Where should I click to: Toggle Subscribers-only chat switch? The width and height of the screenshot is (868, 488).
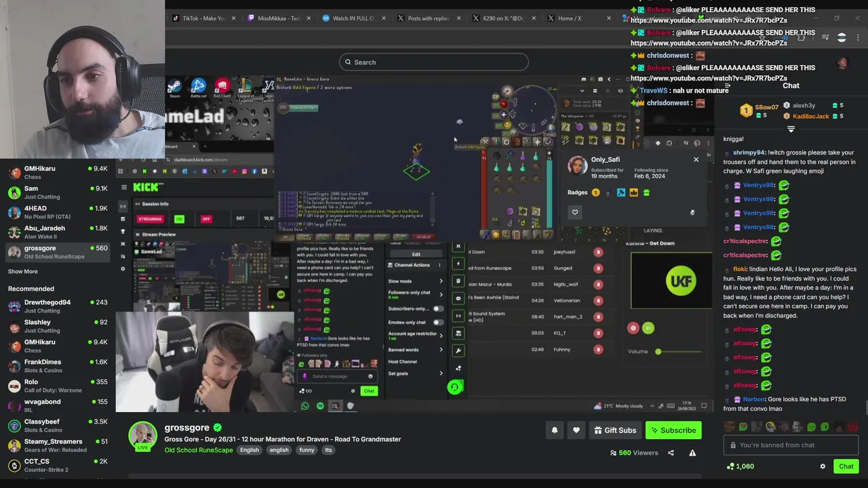point(437,308)
